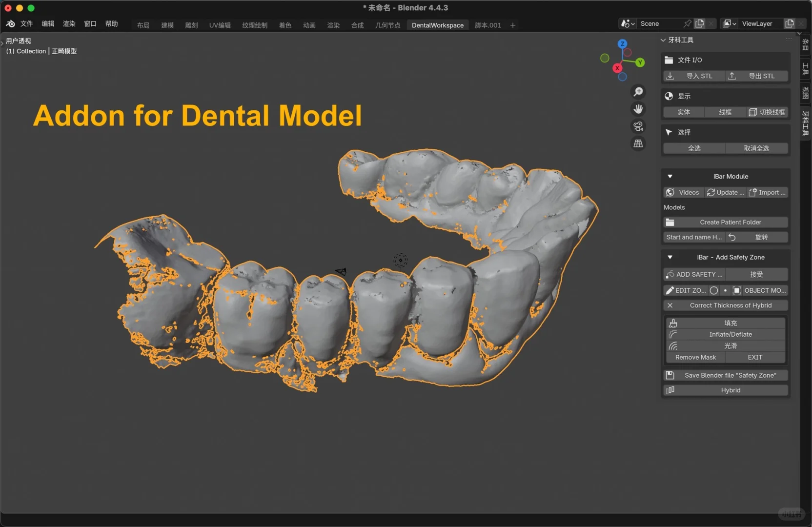Click the small dot button
This screenshot has height=527, width=812.
[725, 291]
